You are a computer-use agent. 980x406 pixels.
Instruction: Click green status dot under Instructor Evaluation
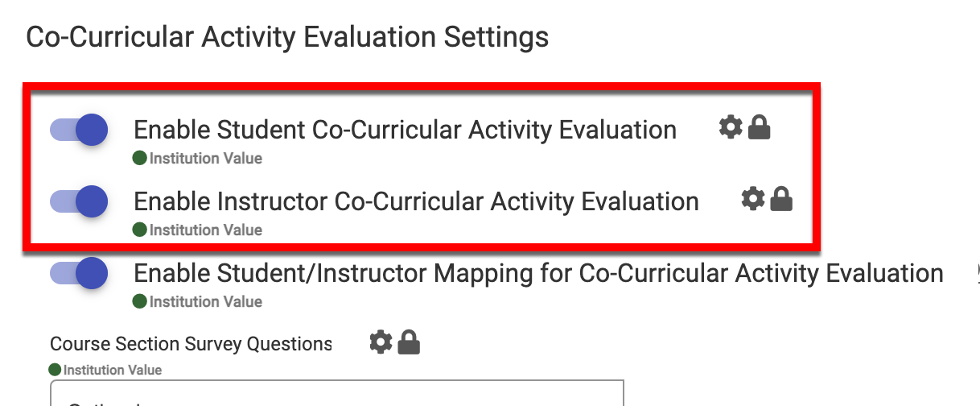tap(140, 230)
